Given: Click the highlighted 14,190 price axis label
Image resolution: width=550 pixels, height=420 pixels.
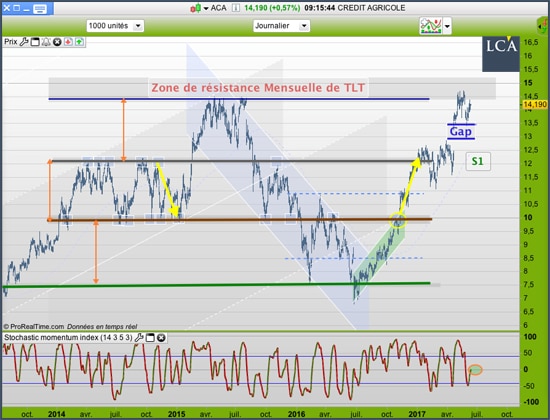Looking at the screenshot, I should coord(535,104).
